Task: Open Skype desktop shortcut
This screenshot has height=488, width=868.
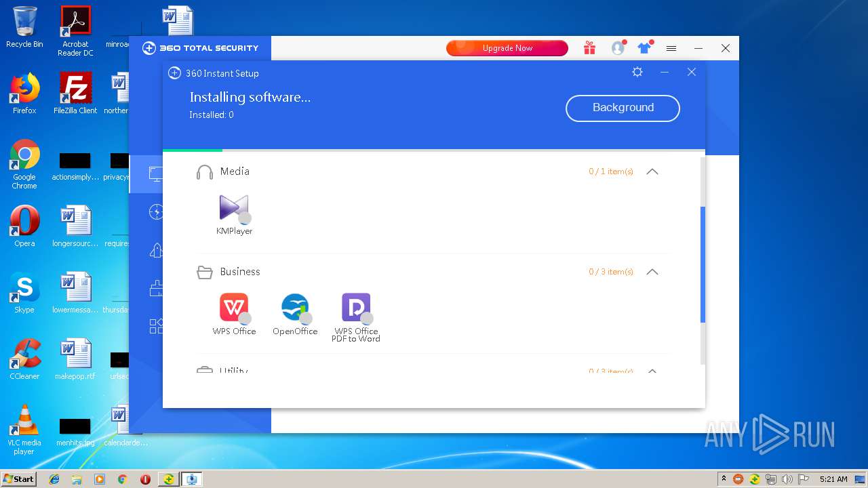Action: point(24,293)
